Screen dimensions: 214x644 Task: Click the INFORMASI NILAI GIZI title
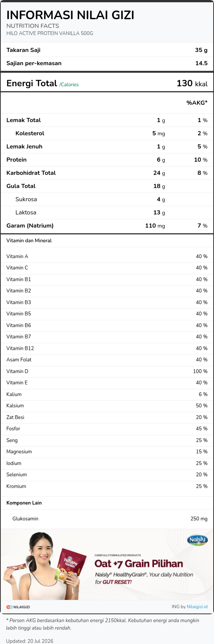[x=70, y=15]
